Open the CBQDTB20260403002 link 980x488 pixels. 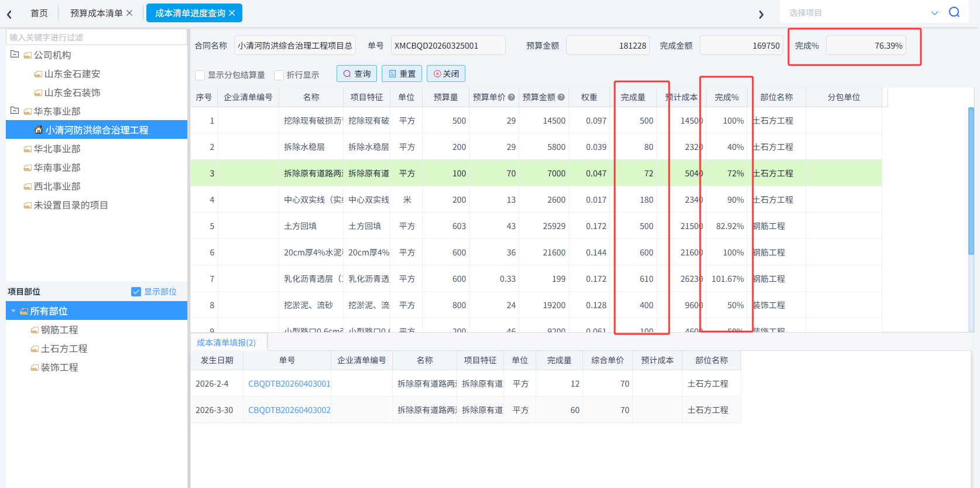pos(289,410)
